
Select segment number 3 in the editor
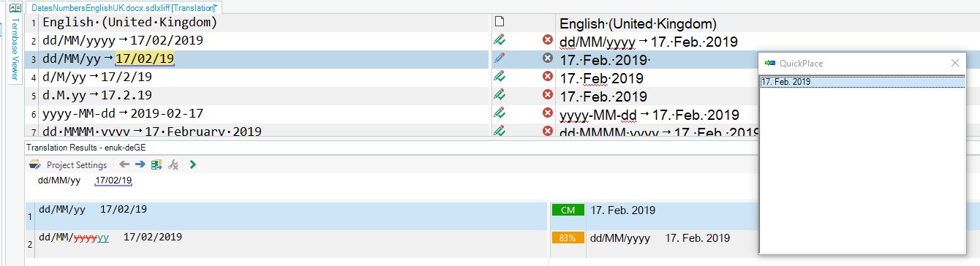34,59
